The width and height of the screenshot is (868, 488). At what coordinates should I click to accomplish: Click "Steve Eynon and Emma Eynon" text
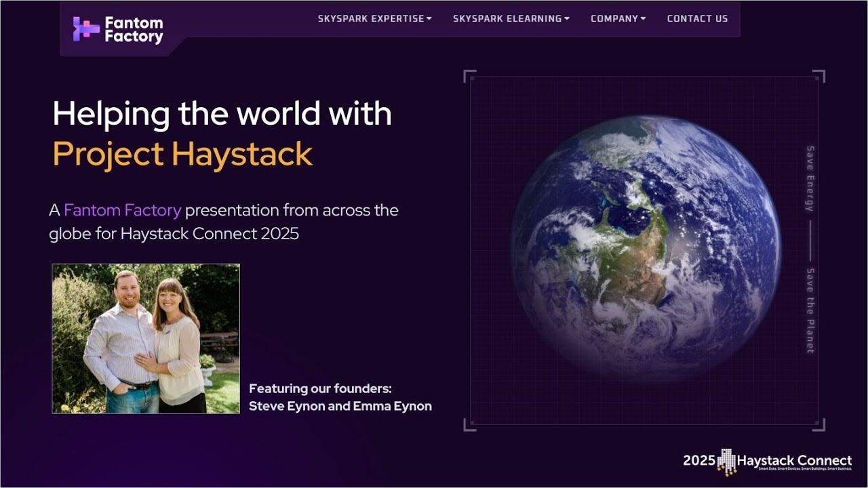tap(340, 407)
